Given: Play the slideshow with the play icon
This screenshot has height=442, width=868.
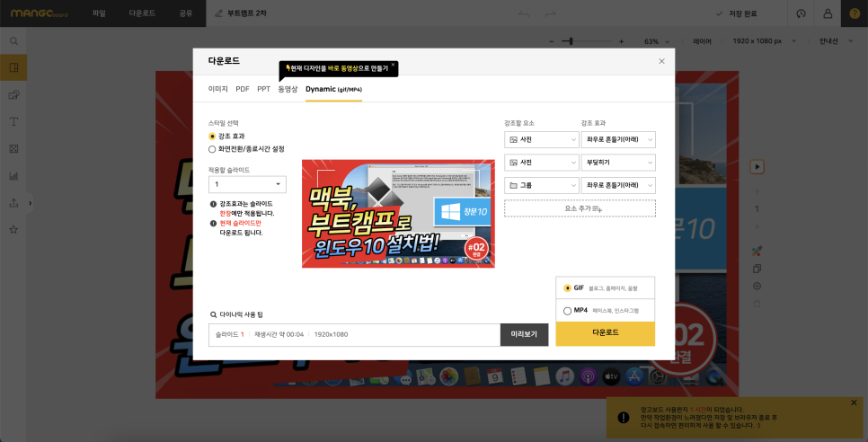Looking at the screenshot, I should [x=757, y=166].
